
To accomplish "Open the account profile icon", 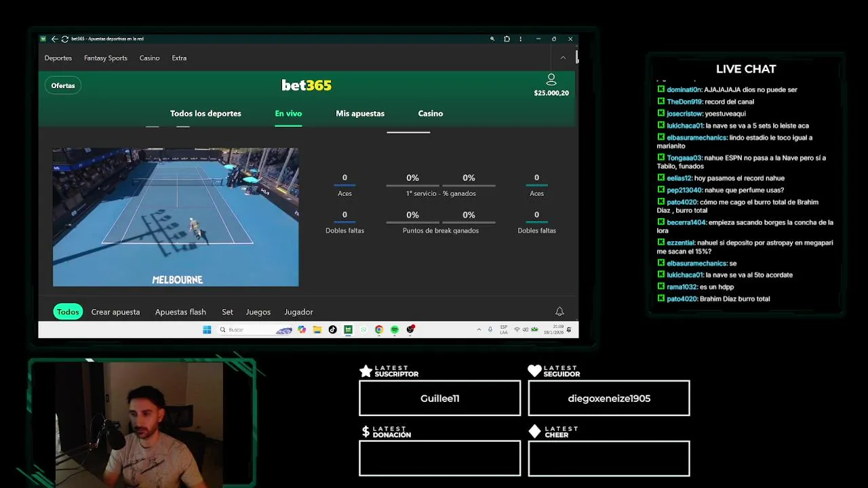I will pos(551,79).
